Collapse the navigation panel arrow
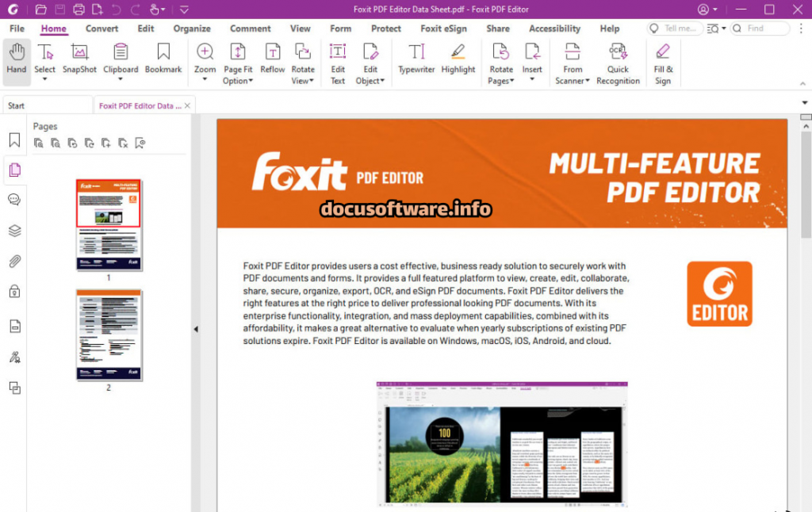Screen dimensions: 812x512 point(196,330)
